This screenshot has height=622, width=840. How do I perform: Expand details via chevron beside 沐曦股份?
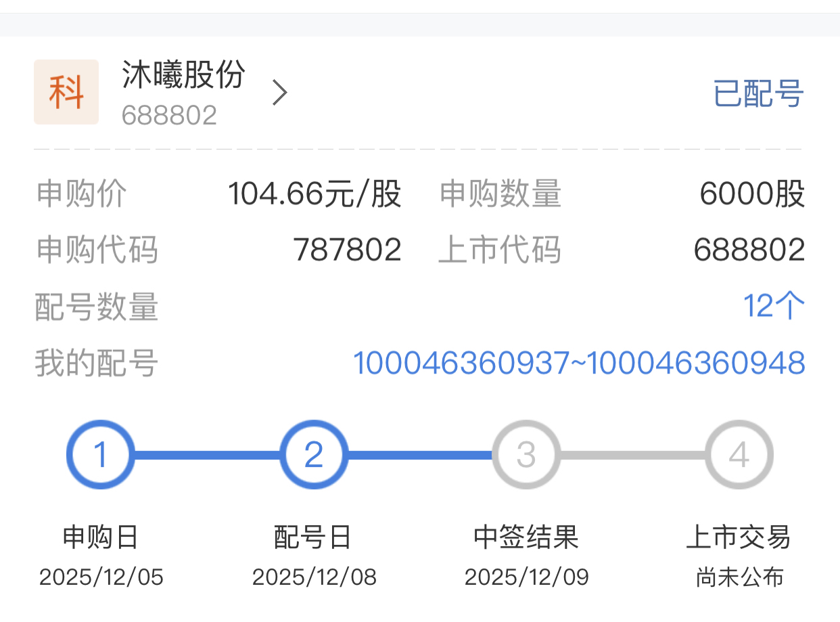(279, 93)
